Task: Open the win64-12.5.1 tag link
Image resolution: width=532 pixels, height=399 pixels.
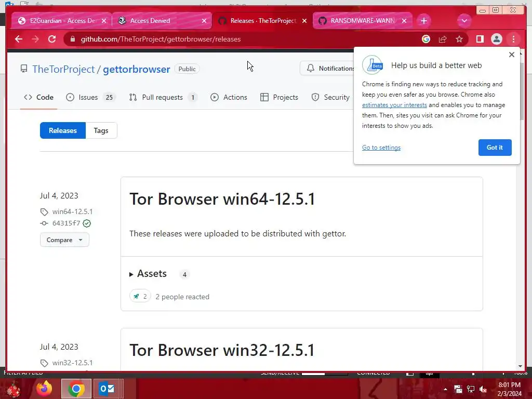Action: coord(72,212)
